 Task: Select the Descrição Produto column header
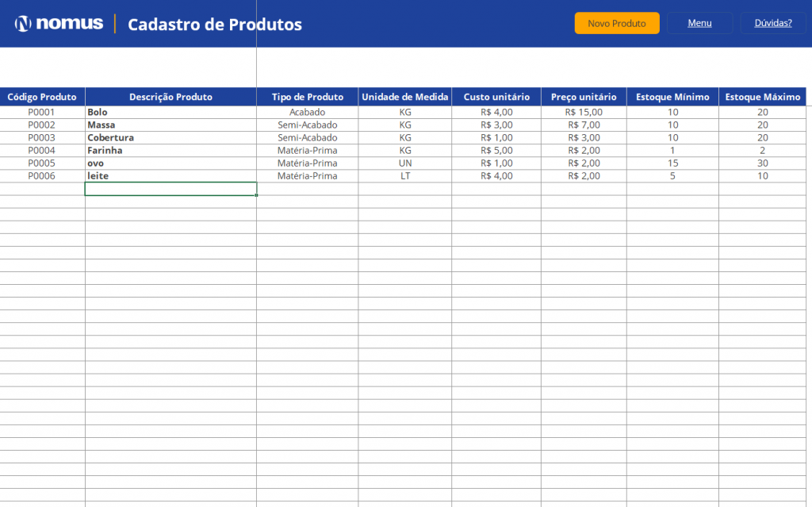point(170,97)
